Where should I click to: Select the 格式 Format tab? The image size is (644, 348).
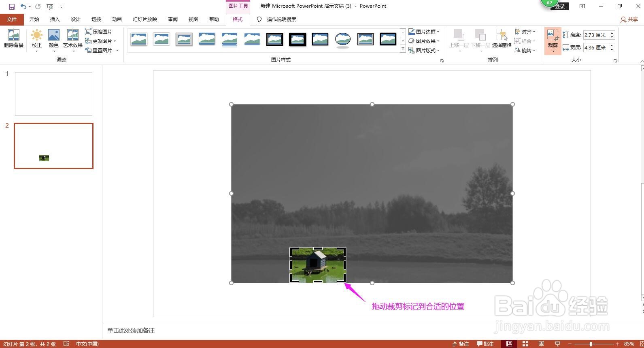tap(238, 19)
